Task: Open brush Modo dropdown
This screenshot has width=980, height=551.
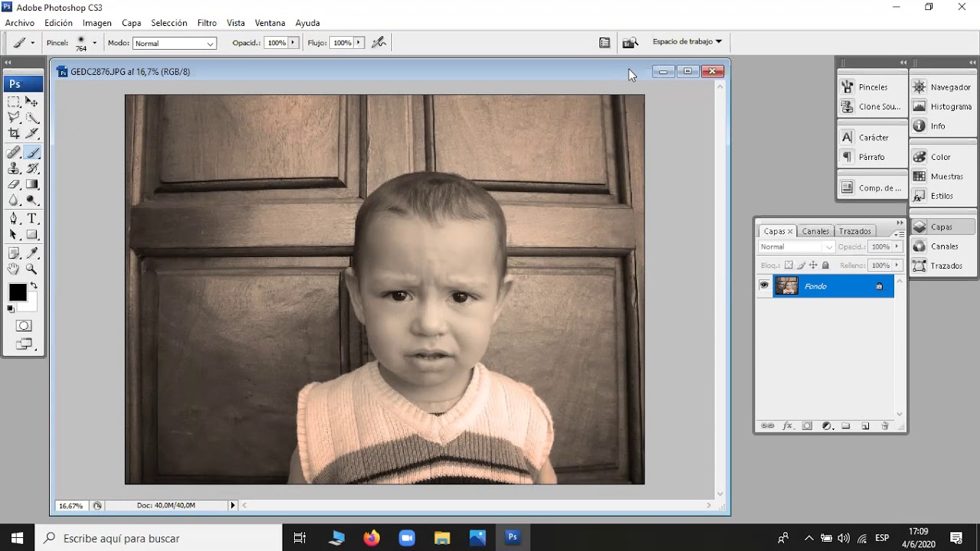Action: [x=175, y=44]
